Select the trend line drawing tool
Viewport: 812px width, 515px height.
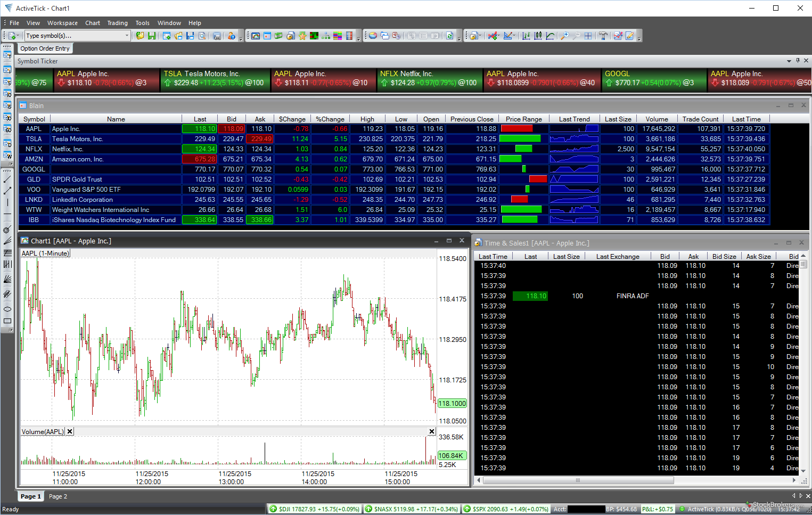pos(7,179)
